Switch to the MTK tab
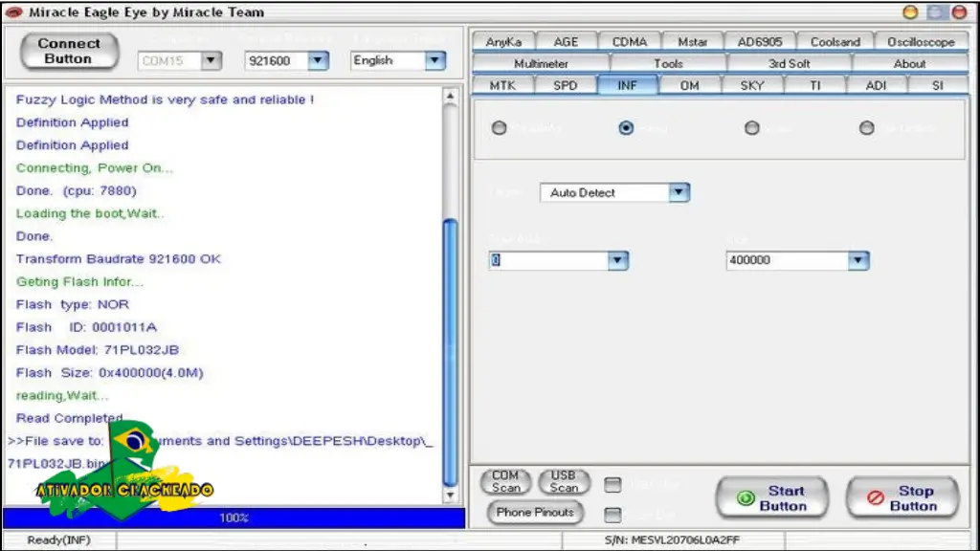Viewport: 980px width, 551px height. pos(503,85)
